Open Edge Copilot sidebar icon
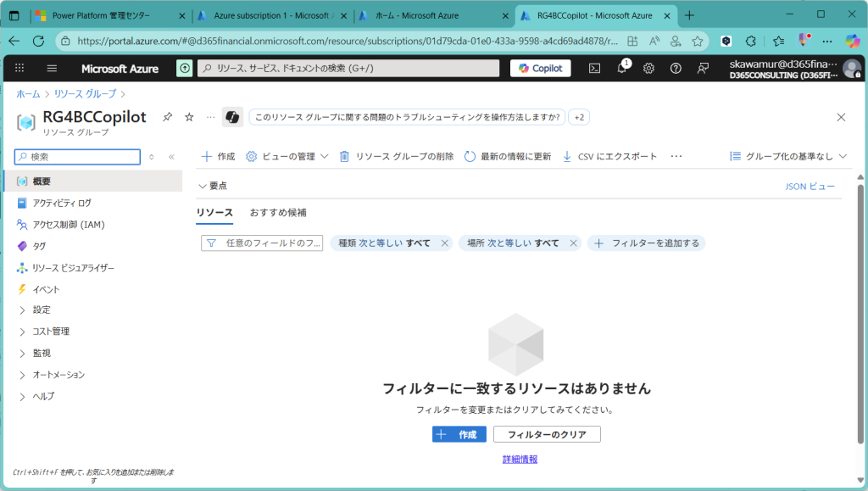 click(x=853, y=41)
